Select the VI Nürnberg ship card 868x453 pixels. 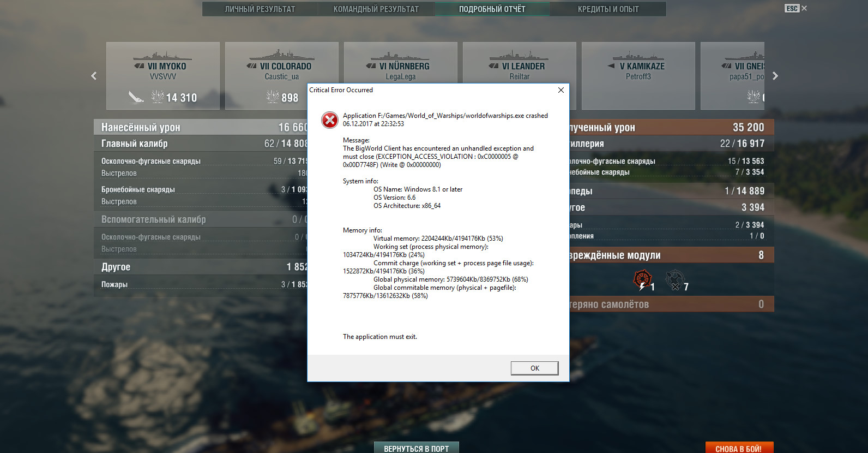[x=401, y=63]
